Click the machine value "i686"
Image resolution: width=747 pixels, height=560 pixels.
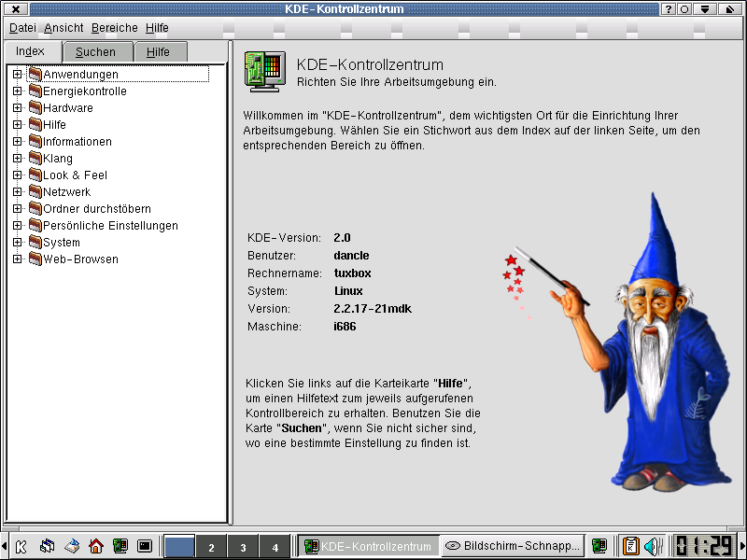[x=345, y=327]
